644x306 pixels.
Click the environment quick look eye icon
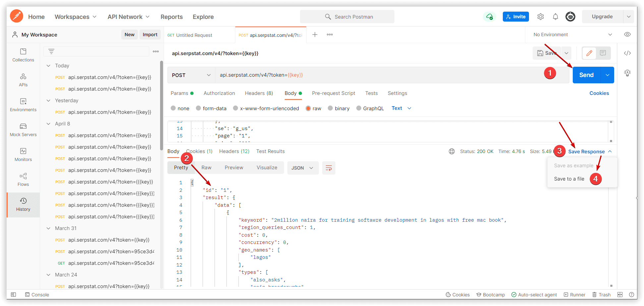pyautogui.click(x=627, y=35)
